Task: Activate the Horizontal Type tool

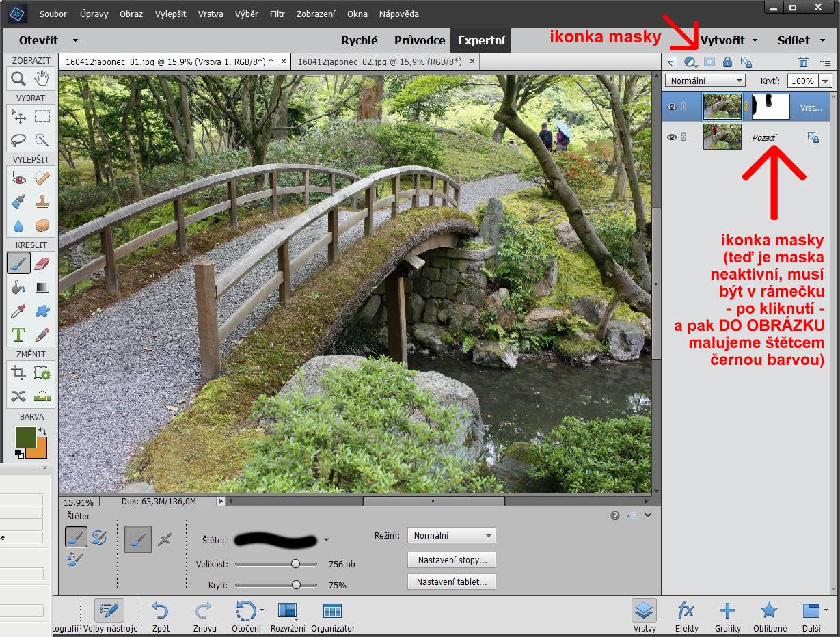Action: point(18,335)
